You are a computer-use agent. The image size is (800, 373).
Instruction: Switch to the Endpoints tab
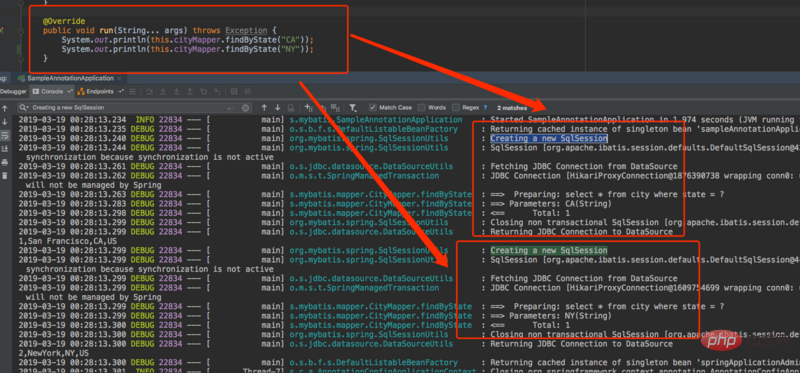(96, 91)
